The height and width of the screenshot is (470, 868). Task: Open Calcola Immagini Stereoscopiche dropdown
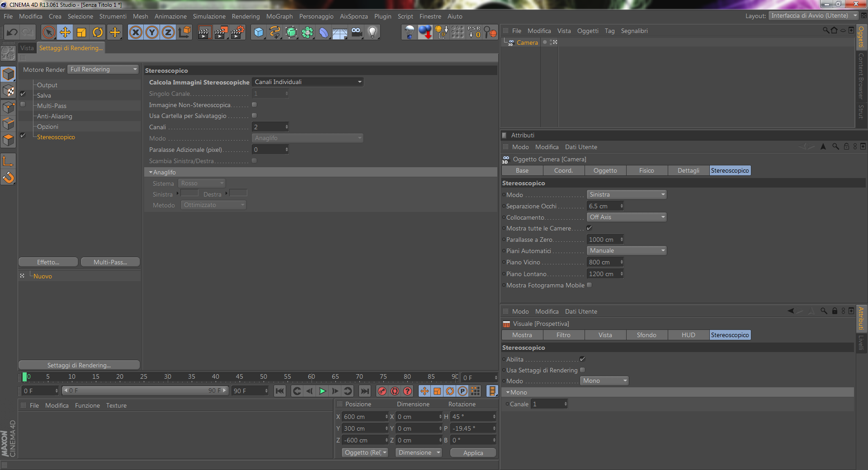coord(308,82)
